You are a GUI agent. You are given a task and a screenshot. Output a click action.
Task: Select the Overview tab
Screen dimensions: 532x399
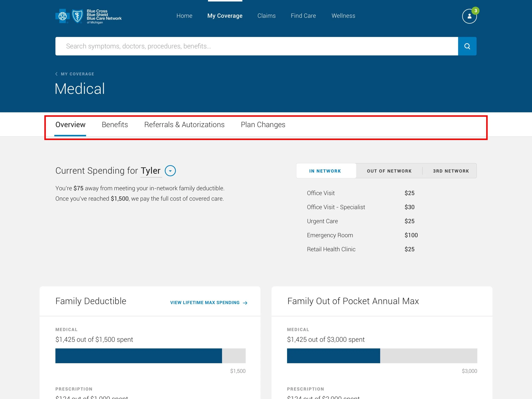coord(70,124)
